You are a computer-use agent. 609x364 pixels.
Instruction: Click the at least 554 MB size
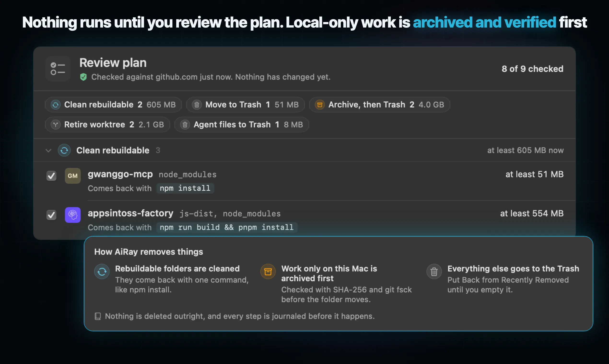click(532, 213)
